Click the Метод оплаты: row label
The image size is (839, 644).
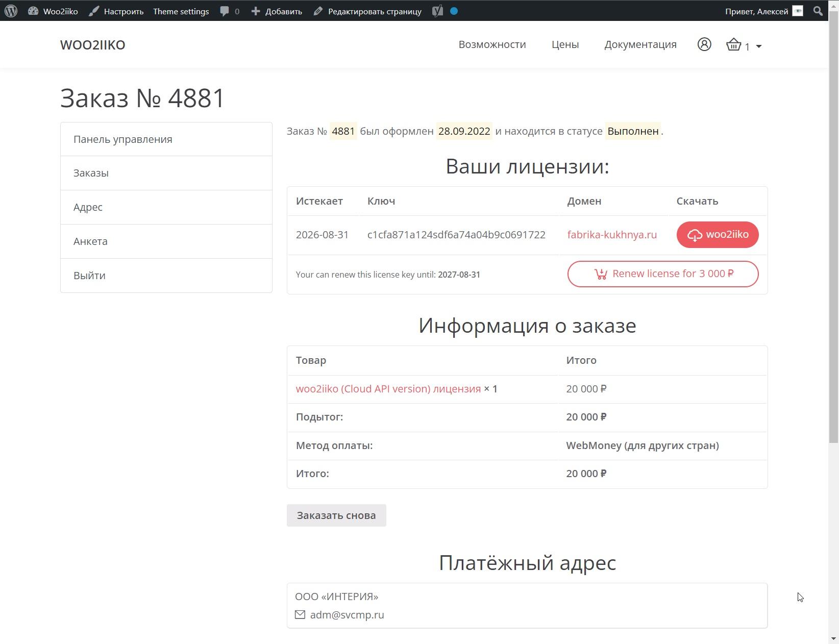(334, 445)
